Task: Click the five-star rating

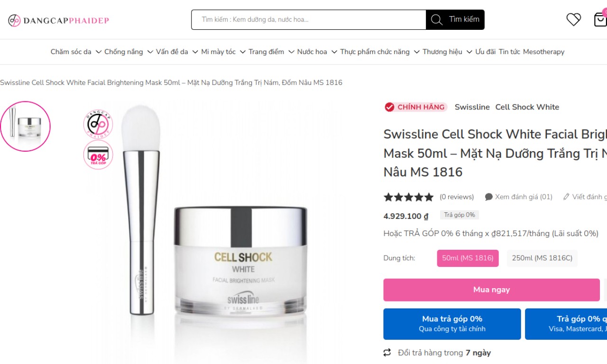Action: click(408, 197)
